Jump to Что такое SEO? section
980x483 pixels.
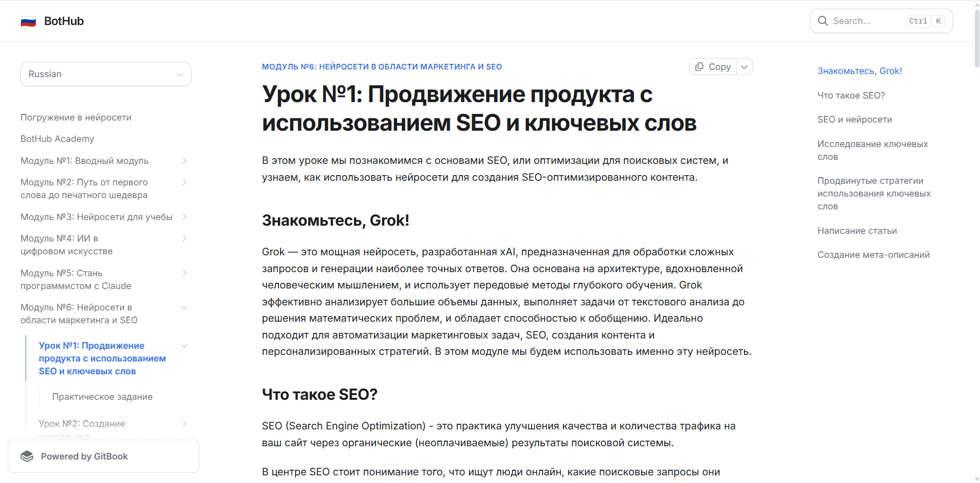(851, 95)
